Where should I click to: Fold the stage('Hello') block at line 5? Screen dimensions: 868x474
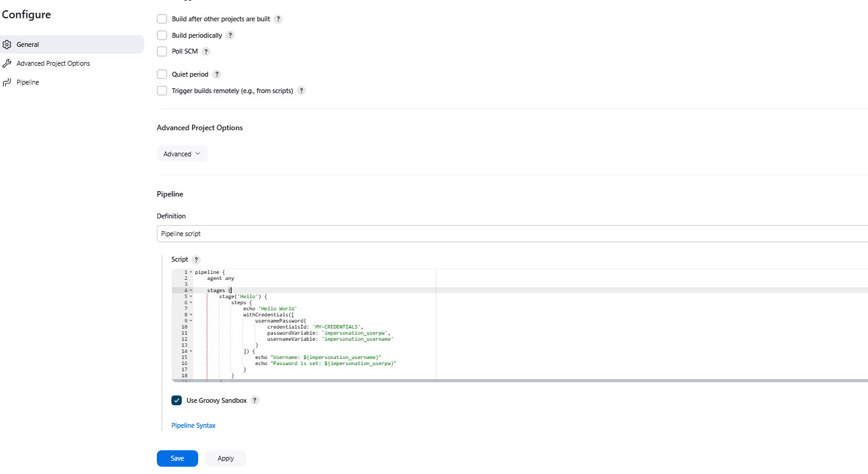[x=191, y=296]
